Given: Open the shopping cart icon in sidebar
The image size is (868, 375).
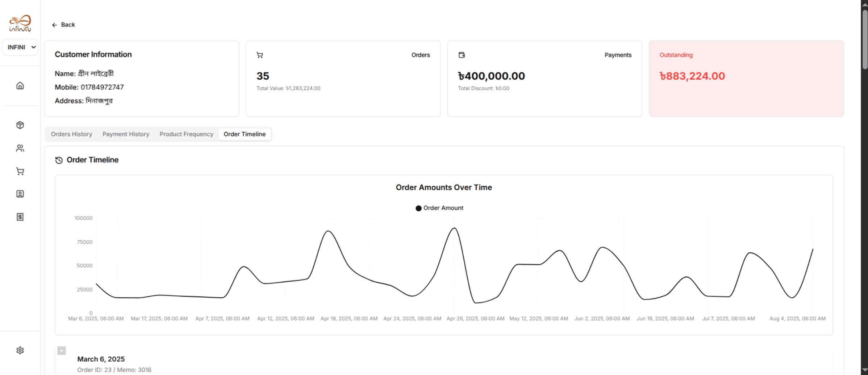Looking at the screenshot, I should point(20,171).
